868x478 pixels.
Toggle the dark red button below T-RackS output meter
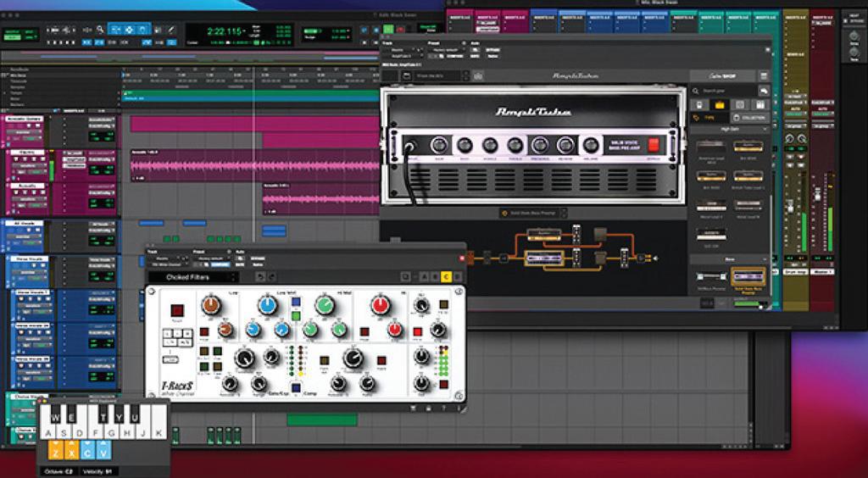coord(443,384)
